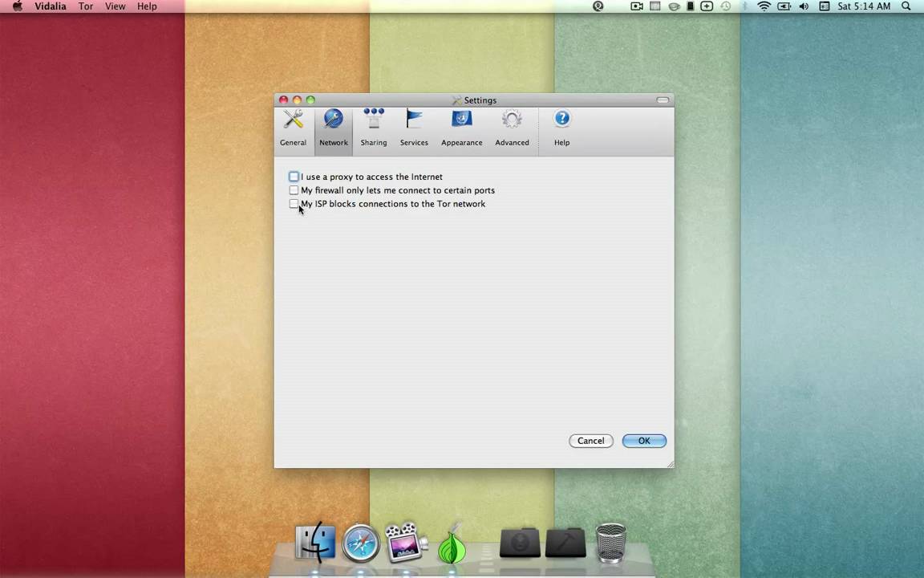Click the green Tor onion Dock icon
This screenshot has width=924, height=578.
coord(452,543)
